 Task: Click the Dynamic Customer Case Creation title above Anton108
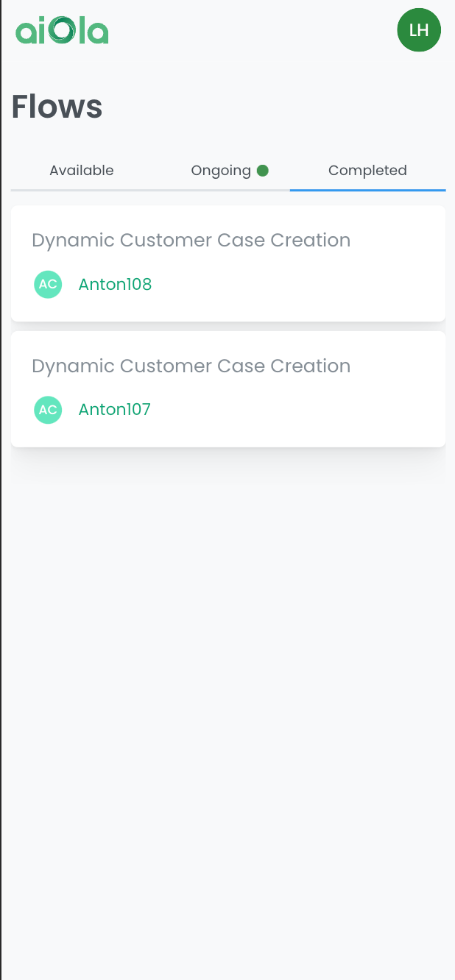191,241
